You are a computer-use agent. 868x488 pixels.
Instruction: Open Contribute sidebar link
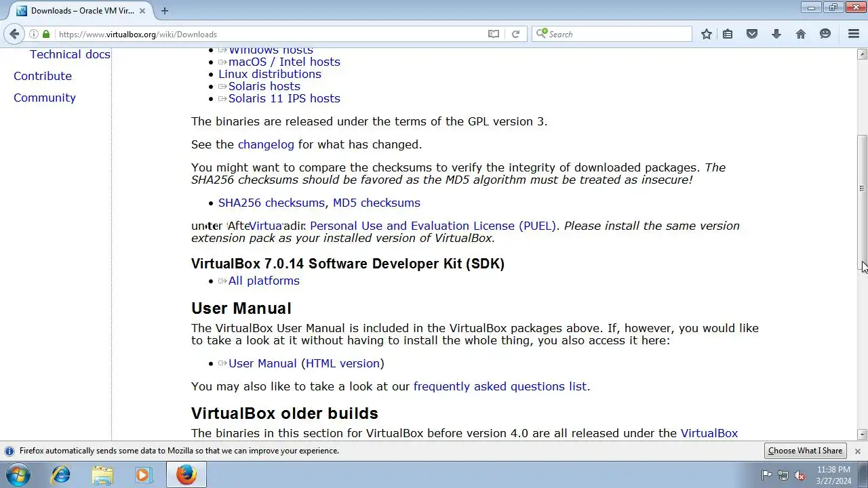tap(43, 76)
